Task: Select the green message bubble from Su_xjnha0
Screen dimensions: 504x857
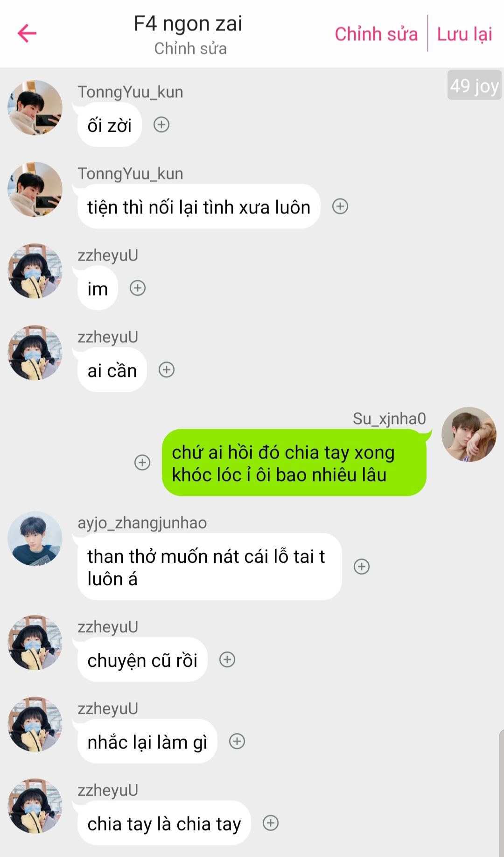Action: click(x=294, y=463)
